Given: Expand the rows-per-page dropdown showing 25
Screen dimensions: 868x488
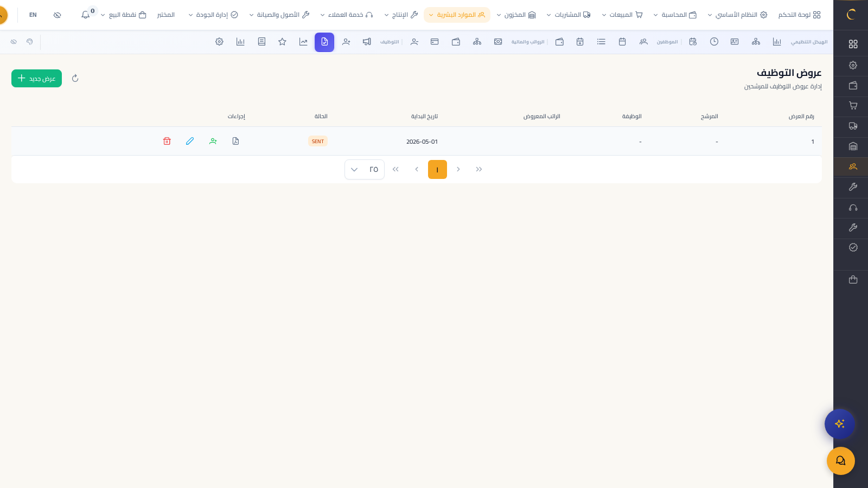Looking at the screenshot, I should (x=365, y=169).
